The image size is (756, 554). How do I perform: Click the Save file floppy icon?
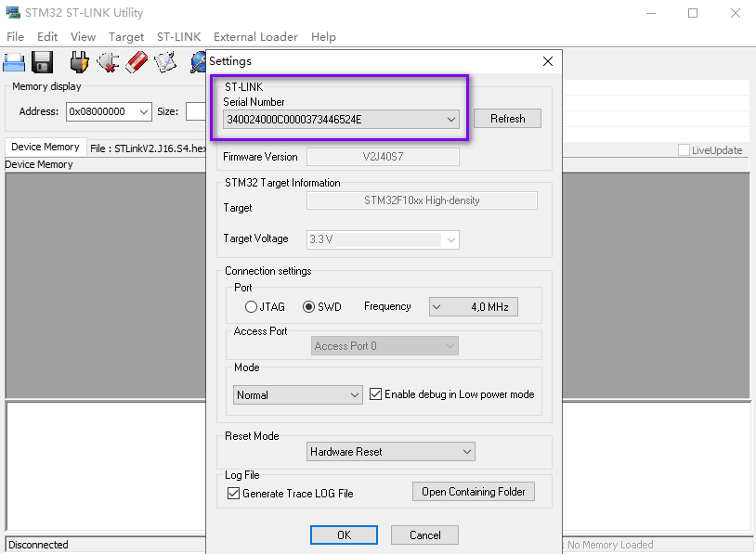point(43,62)
